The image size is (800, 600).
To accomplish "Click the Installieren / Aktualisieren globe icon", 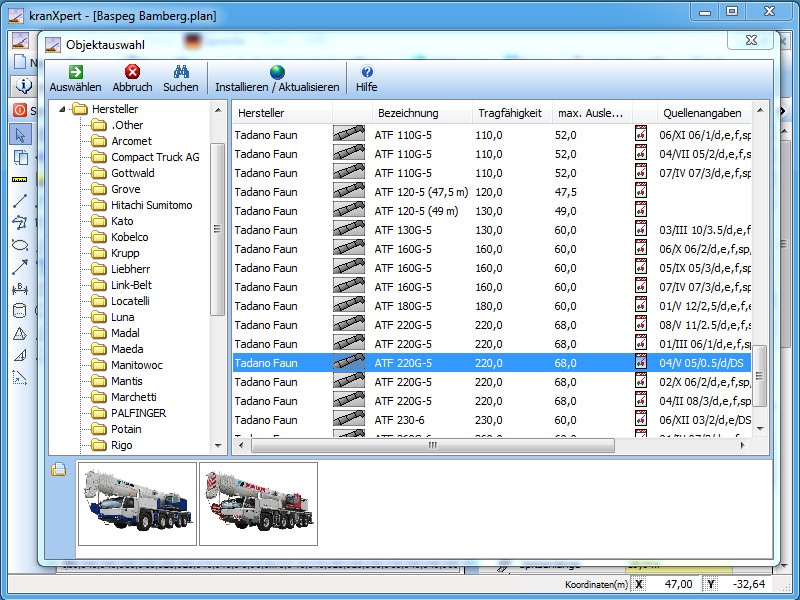I will pyautogui.click(x=277, y=72).
